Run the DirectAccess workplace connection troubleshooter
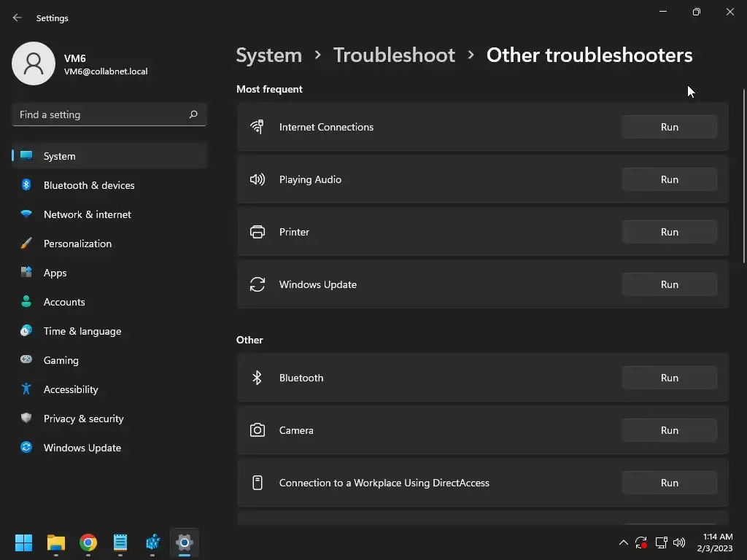The image size is (747, 560). coord(670,483)
